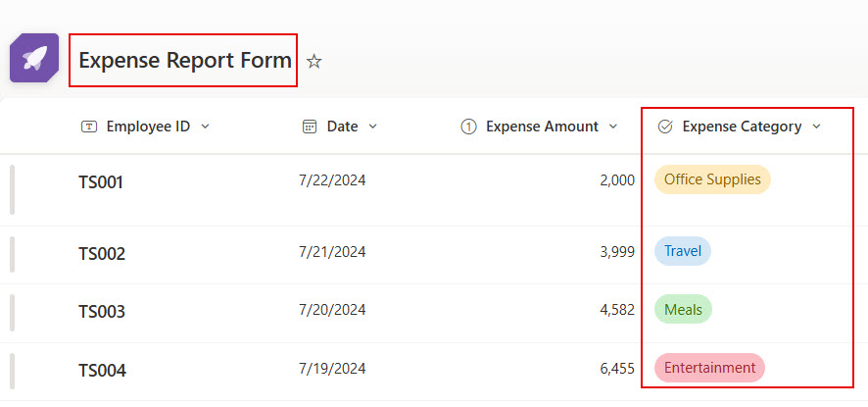Open the Expense Category column dropdown arrow
The width and height of the screenshot is (868, 407).
(816, 127)
